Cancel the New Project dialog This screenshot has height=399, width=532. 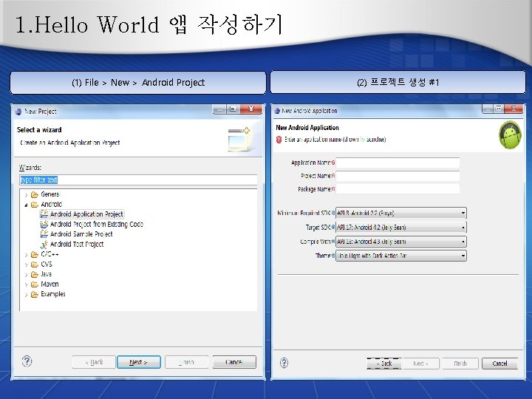(x=234, y=362)
